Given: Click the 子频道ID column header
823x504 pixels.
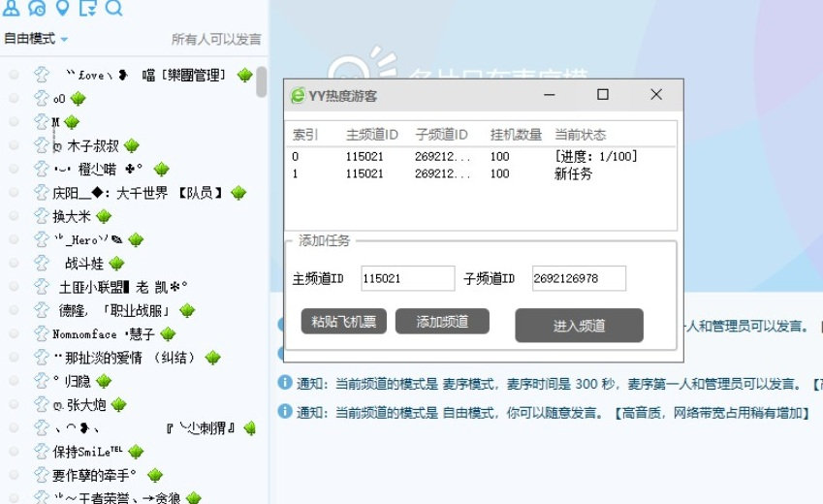Looking at the screenshot, I should coord(441,135).
